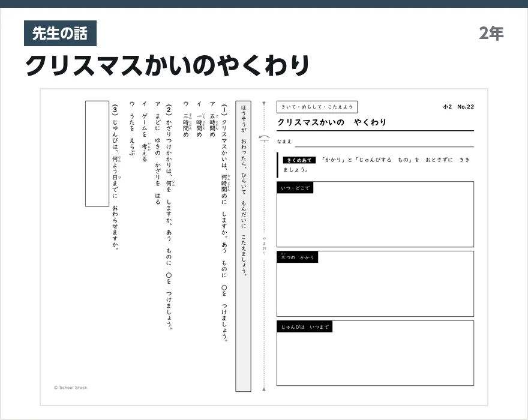
Task: Select answer ウ うたを えらぶ
Action: coord(132,128)
